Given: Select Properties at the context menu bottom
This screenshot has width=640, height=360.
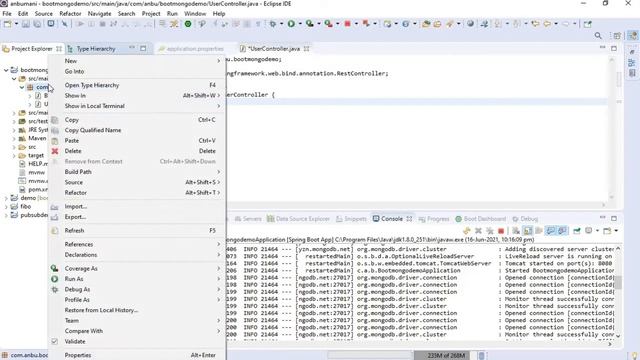Looking at the screenshot, I should point(138,355).
